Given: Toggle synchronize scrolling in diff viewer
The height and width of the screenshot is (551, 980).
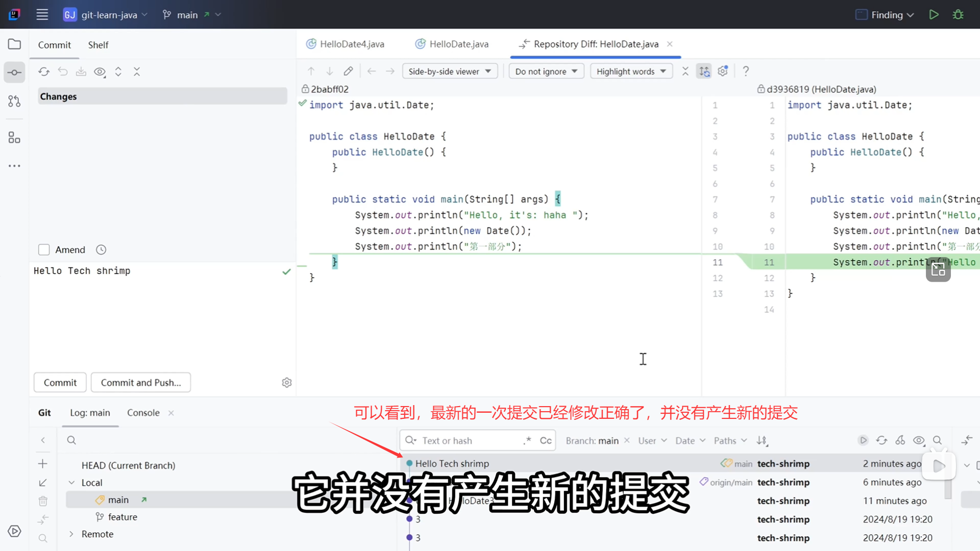Looking at the screenshot, I should (x=704, y=71).
